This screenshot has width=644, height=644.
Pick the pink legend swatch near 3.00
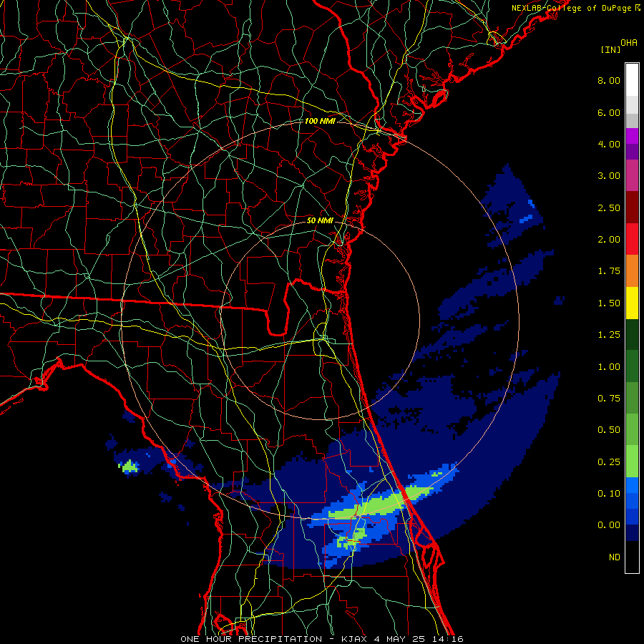632,175
